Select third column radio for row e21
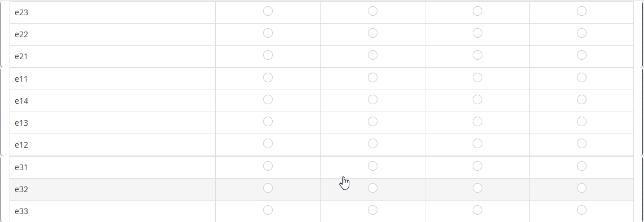The height and width of the screenshot is (222, 644). click(x=477, y=55)
